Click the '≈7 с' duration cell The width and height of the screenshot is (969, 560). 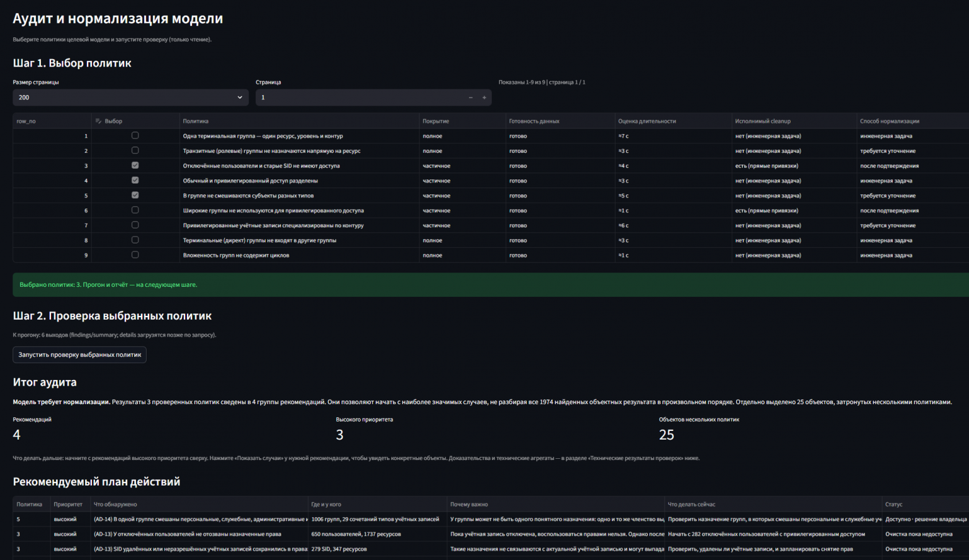click(673, 136)
